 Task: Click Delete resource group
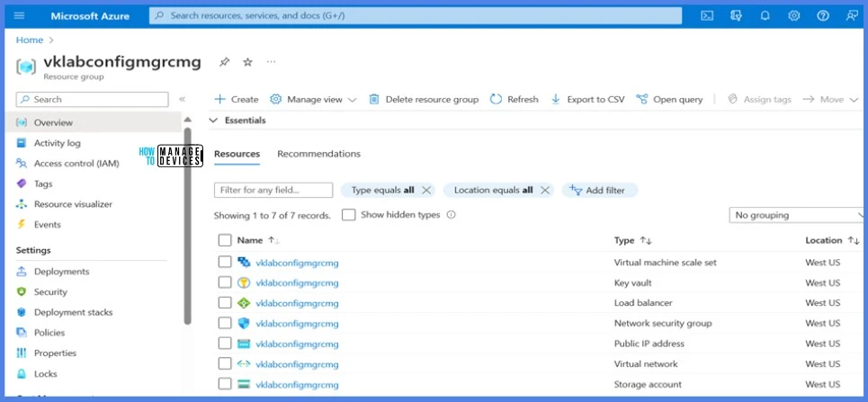pos(424,99)
